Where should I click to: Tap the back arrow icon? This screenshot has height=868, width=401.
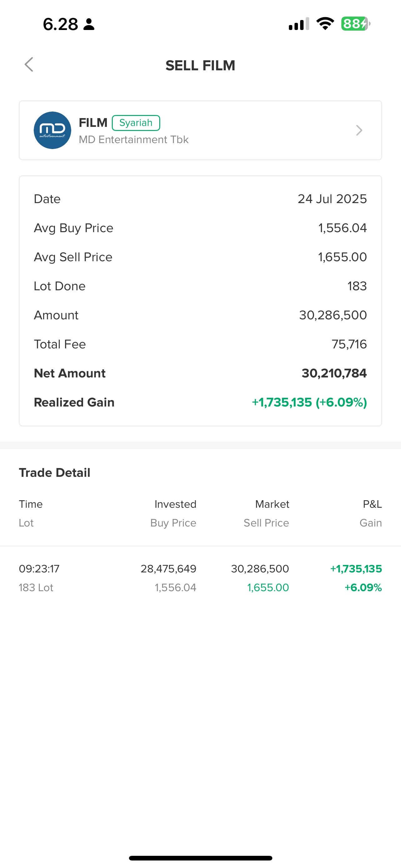pyautogui.click(x=29, y=64)
